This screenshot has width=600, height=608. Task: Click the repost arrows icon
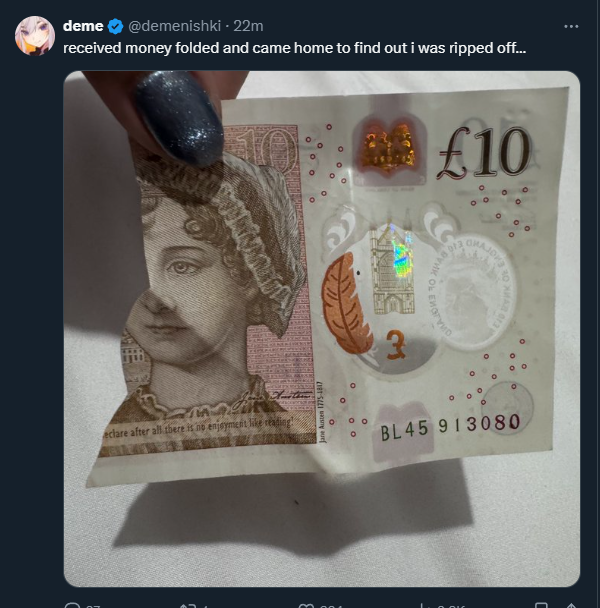[x=187, y=605]
